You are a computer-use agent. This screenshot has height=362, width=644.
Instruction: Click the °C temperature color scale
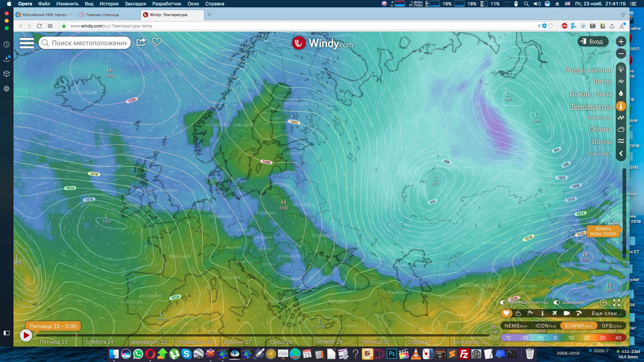pyautogui.click(x=508, y=338)
